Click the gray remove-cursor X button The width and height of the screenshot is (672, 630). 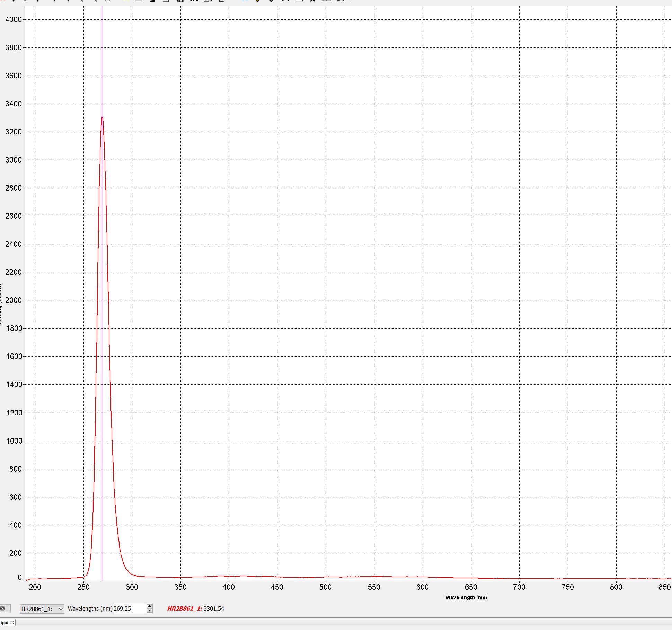tap(3, 608)
